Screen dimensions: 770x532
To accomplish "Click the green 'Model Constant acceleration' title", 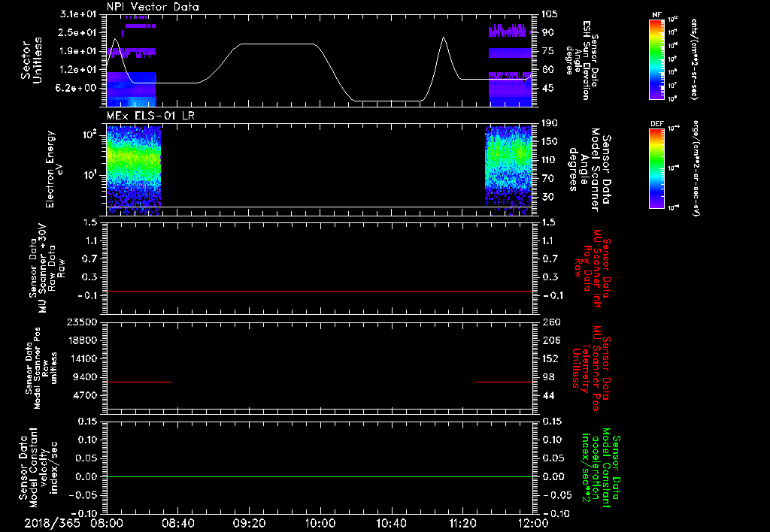I will click(601, 469).
